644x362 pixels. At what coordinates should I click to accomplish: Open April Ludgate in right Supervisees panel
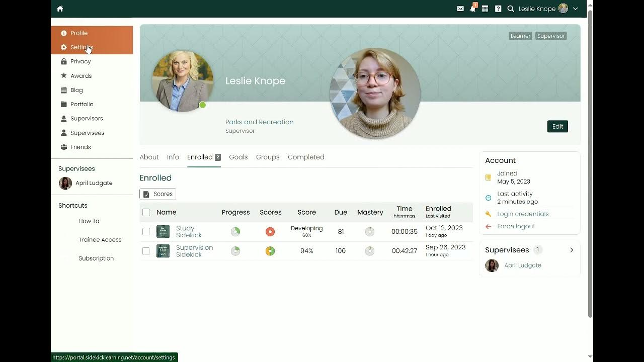click(523, 265)
